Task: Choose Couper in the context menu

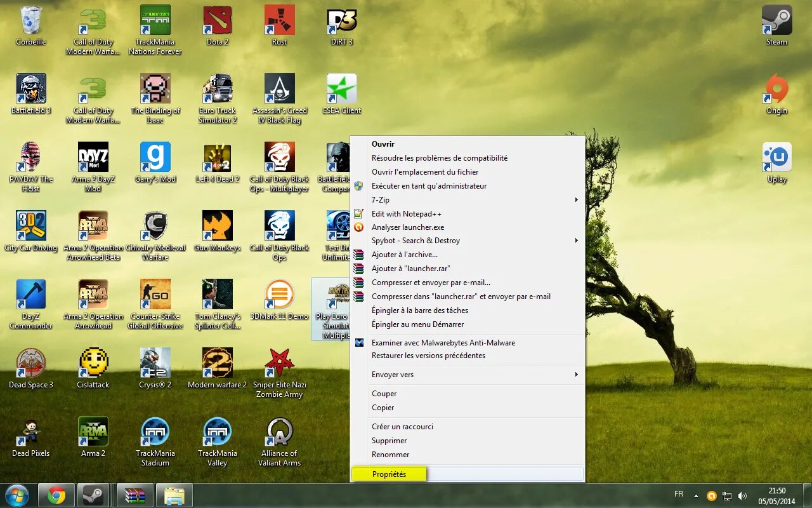Action: coord(467,394)
